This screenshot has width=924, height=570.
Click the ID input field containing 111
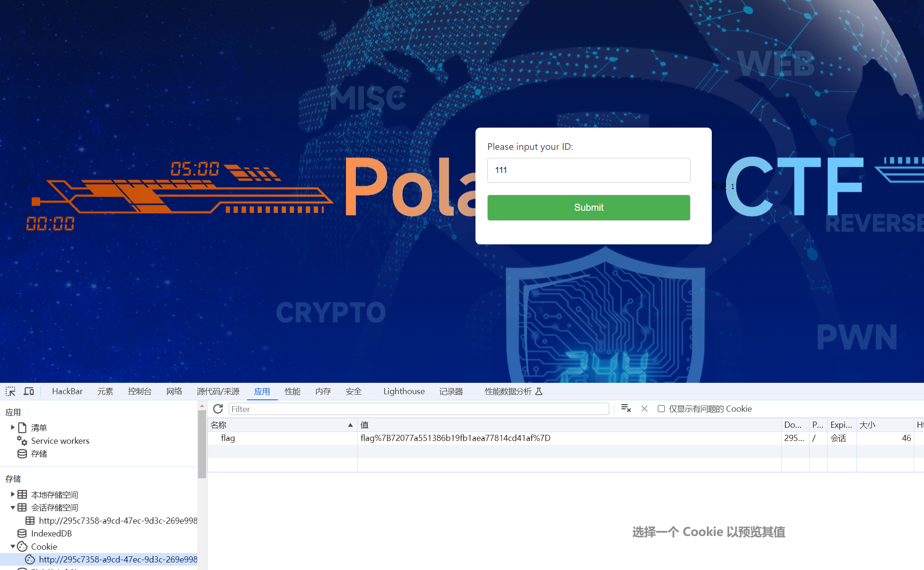coord(588,170)
